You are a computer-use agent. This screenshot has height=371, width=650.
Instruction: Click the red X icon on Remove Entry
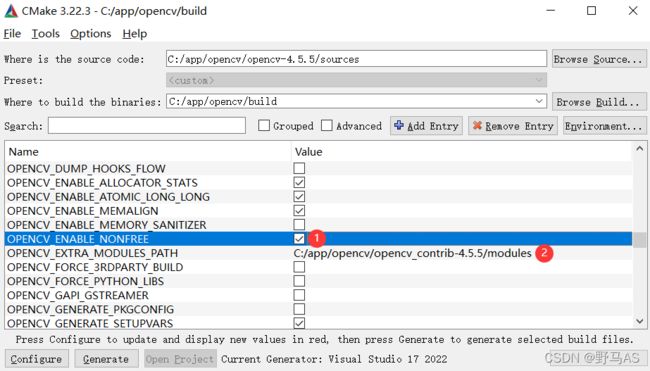point(477,125)
